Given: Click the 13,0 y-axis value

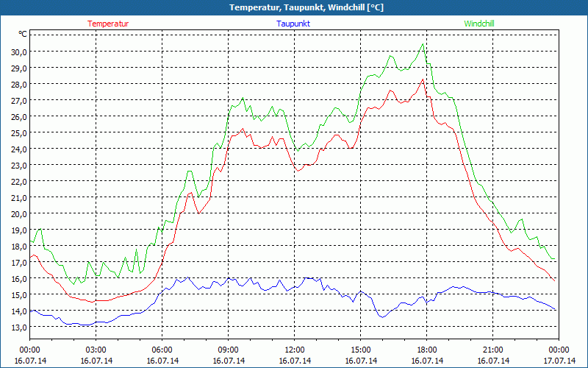Looking at the screenshot, I should tap(19, 327).
